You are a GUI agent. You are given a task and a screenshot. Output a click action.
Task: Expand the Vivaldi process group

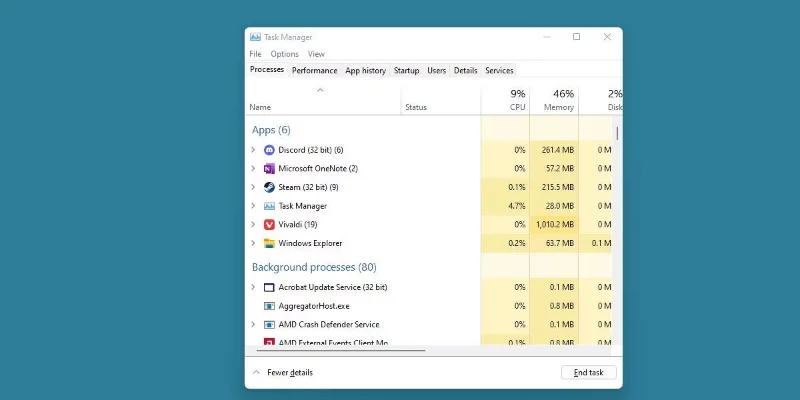click(253, 224)
